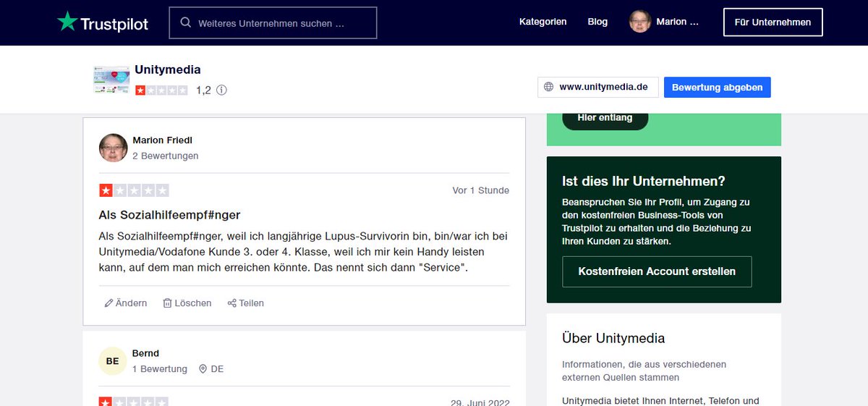Open Kategorien in the top navigation
This screenshot has height=406, width=868.
[x=542, y=22]
